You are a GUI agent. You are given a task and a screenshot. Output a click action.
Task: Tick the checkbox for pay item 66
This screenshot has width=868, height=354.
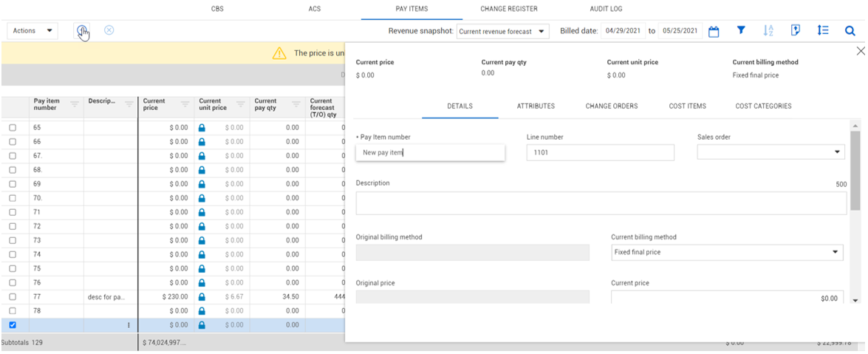(12, 142)
